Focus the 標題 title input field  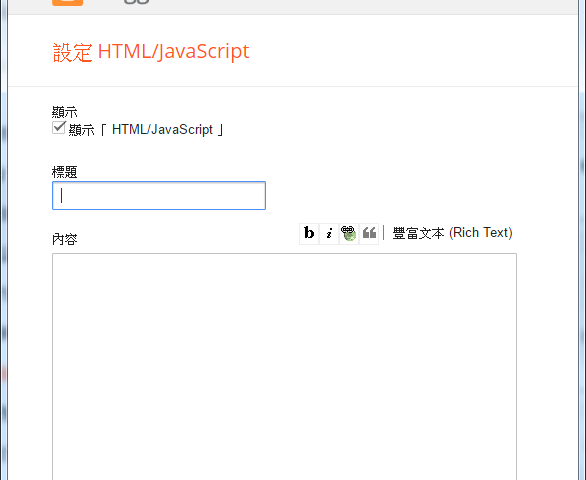(159, 196)
